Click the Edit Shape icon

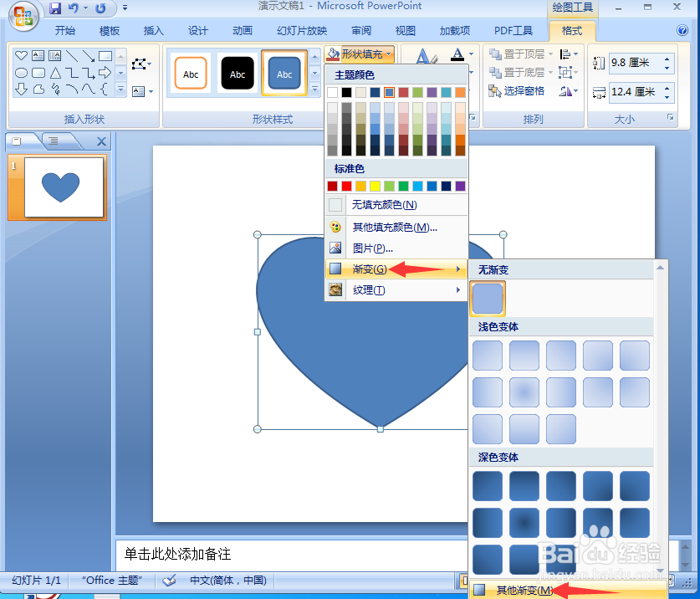[x=140, y=64]
